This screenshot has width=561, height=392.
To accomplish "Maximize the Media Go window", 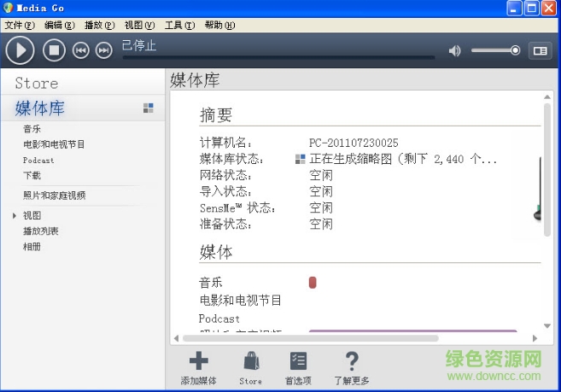I will (532, 8).
